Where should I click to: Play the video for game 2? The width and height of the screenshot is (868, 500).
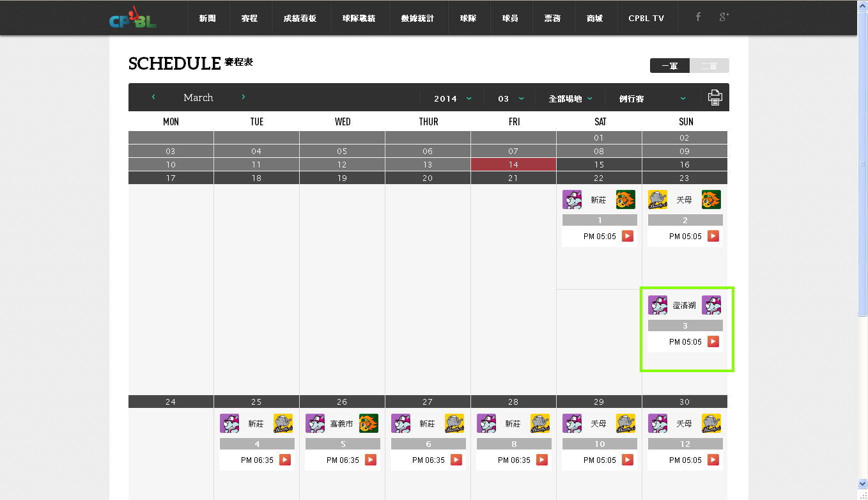[x=713, y=236]
